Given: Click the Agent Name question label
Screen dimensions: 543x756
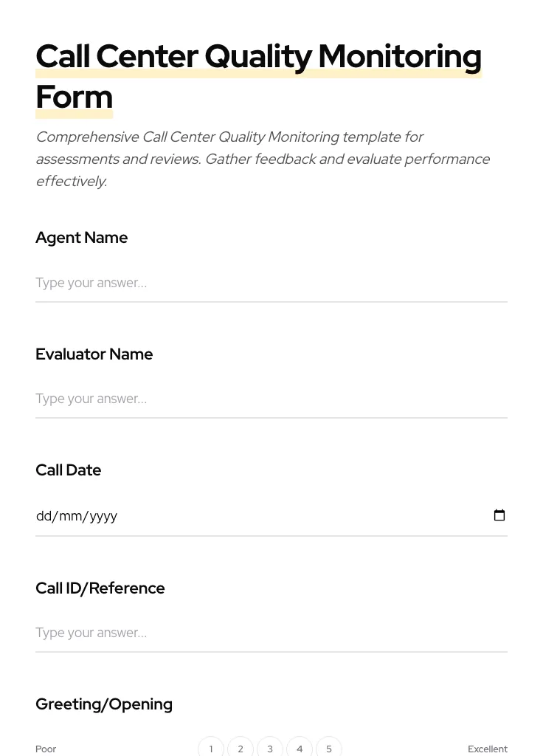Looking at the screenshot, I should click(81, 238).
